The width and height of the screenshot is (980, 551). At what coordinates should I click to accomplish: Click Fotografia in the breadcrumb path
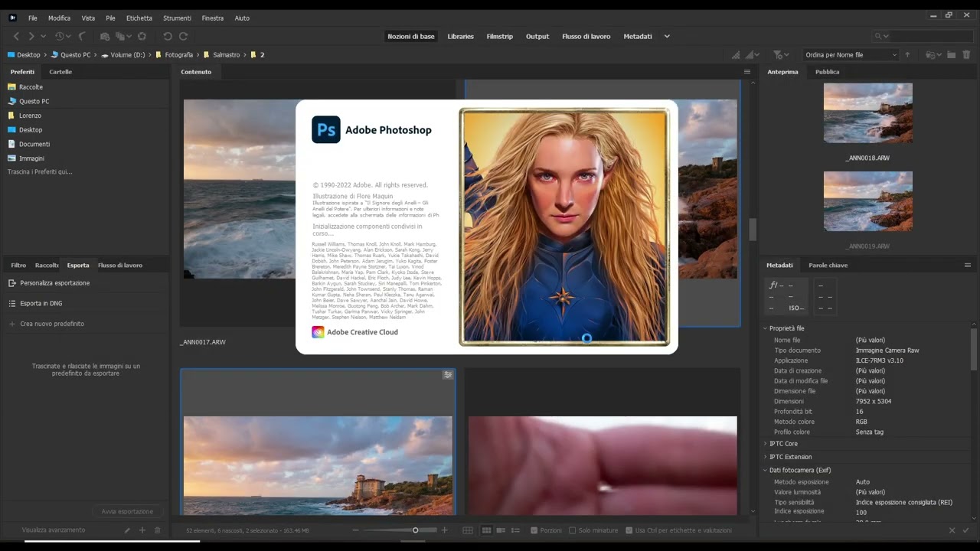[179, 55]
